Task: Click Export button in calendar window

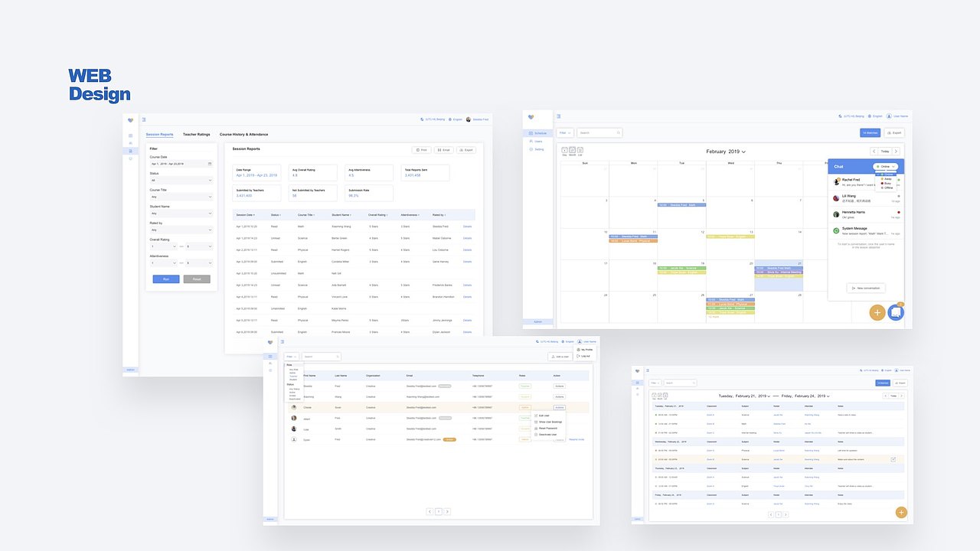Action: 893,133
